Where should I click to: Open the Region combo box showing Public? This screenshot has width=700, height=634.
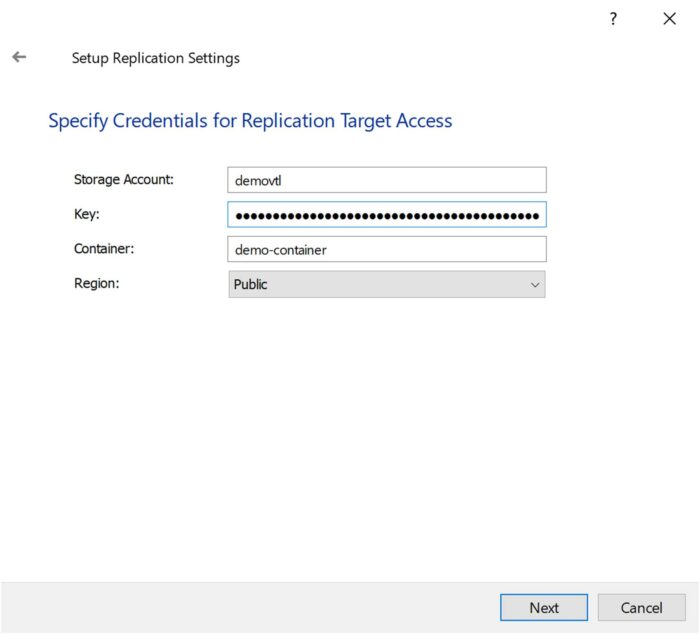pos(386,284)
